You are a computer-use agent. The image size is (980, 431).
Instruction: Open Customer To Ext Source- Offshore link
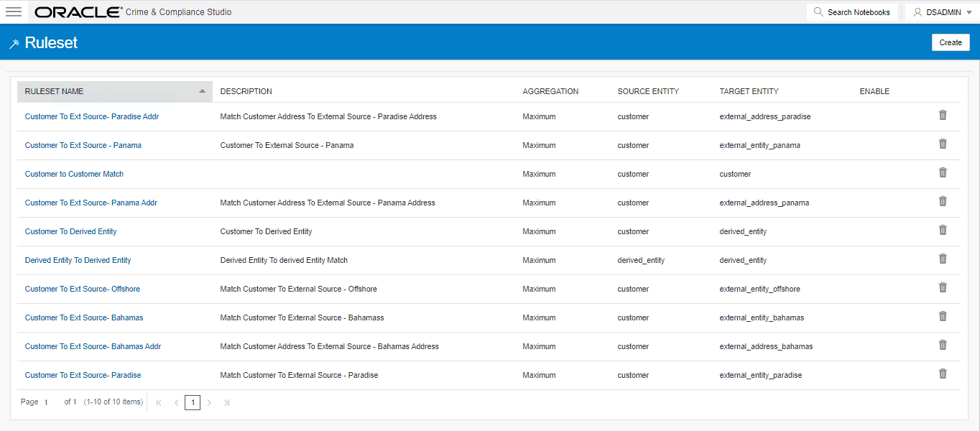click(83, 289)
